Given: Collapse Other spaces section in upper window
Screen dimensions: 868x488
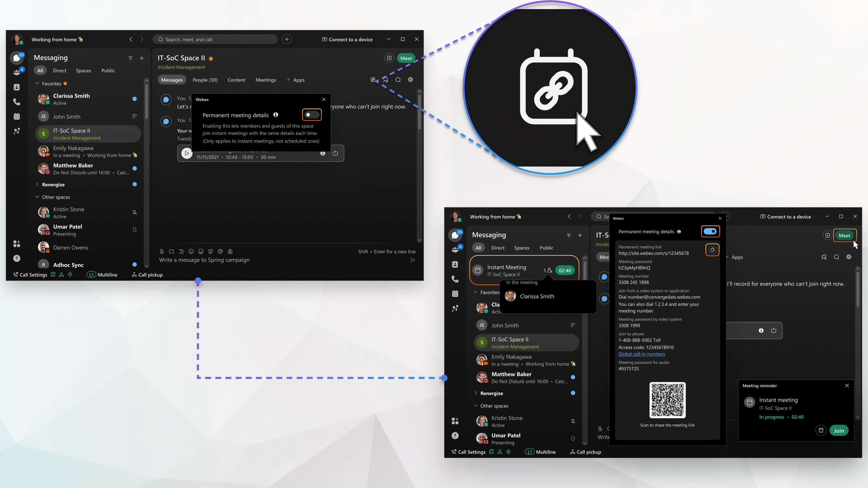Looking at the screenshot, I should point(37,197).
